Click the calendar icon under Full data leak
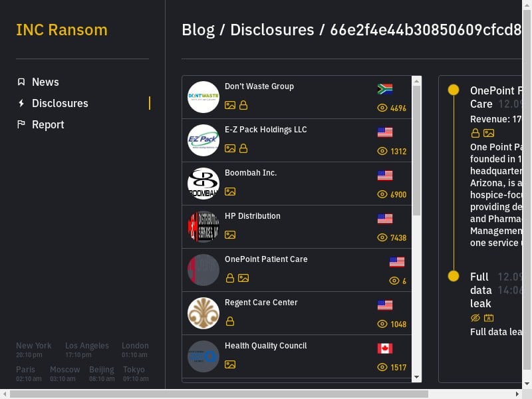532x399 pixels. [489, 318]
